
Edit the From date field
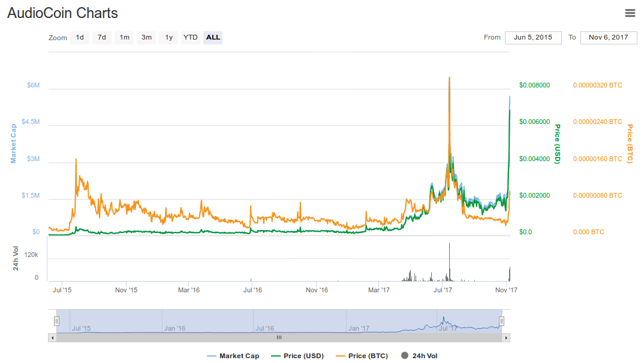533,38
